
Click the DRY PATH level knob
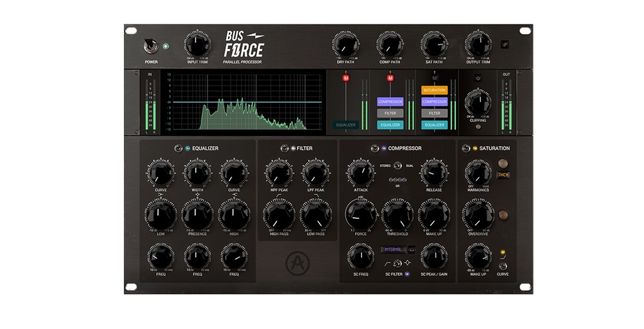pos(345,44)
